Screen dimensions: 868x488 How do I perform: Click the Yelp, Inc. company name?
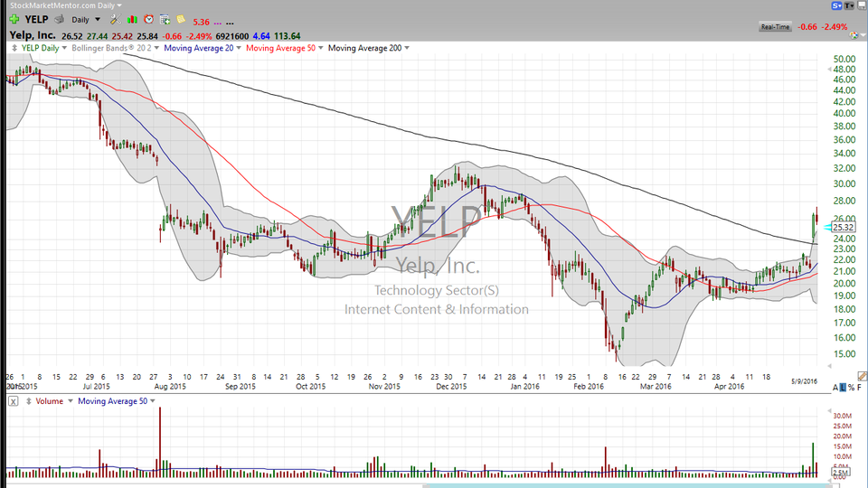pos(33,35)
